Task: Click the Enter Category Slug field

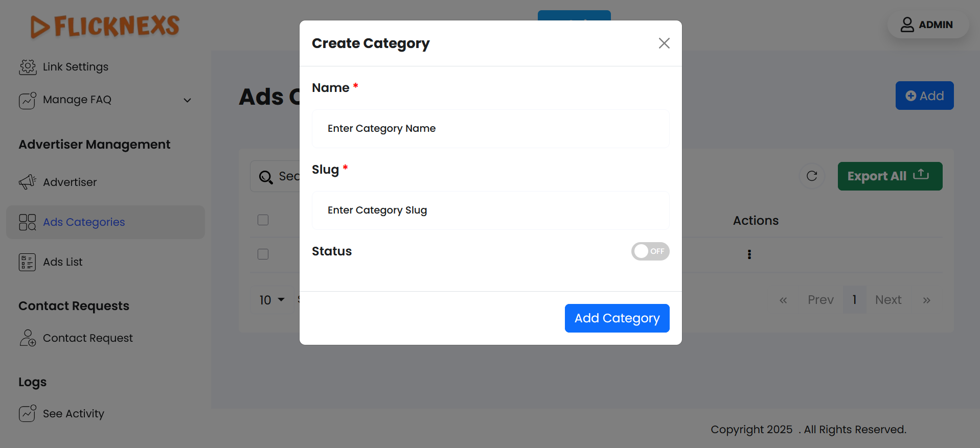Action: pyautogui.click(x=490, y=210)
